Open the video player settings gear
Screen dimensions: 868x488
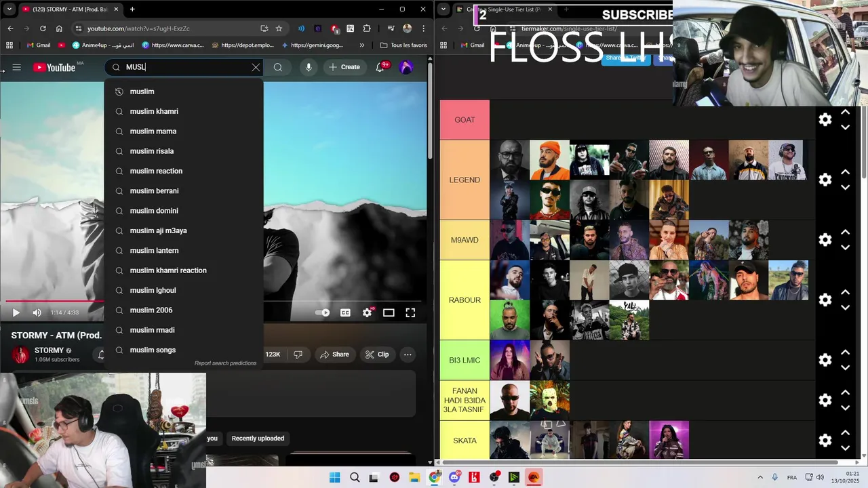367,312
